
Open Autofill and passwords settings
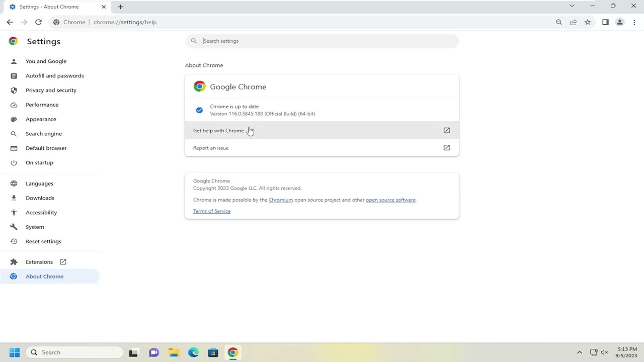pos(55,76)
